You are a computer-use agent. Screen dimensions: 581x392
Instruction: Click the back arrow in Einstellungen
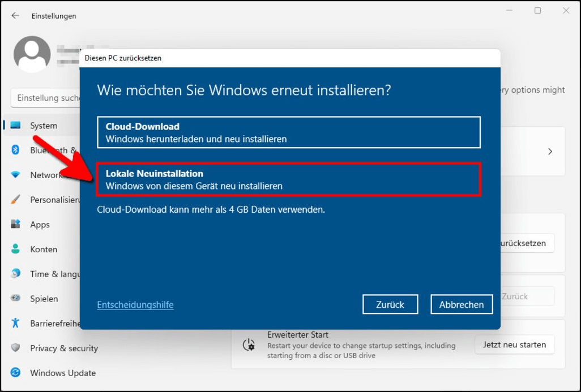click(14, 15)
